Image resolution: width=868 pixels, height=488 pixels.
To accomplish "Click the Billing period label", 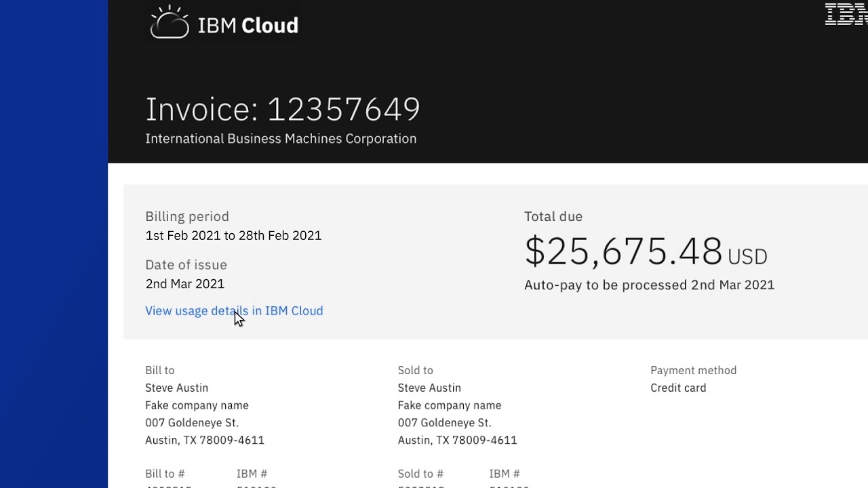I will (187, 216).
